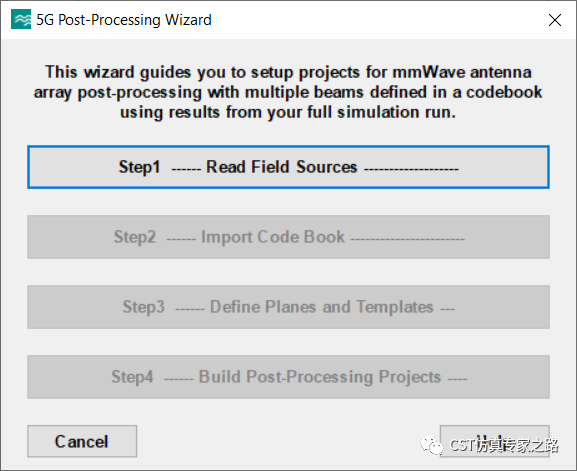Click the Define Planes and Templates text
The width and height of the screenshot is (577, 471).
coord(322,307)
